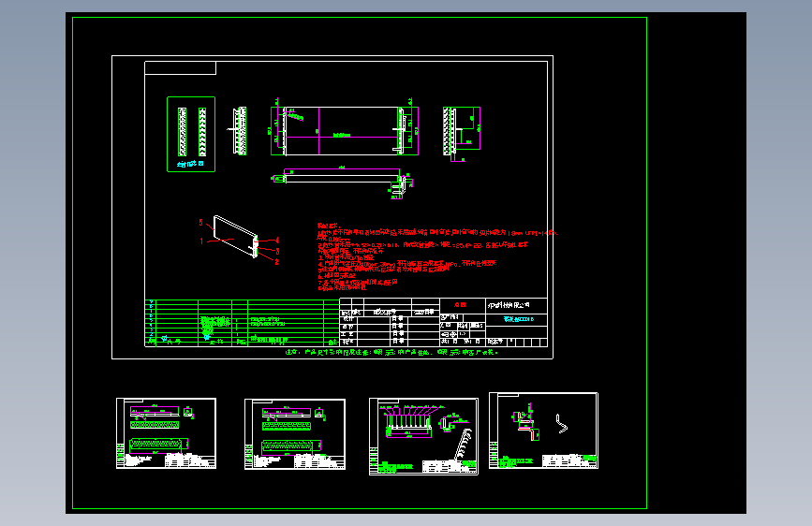This screenshot has height=526, width=812.
Task: Select the right side view with magenta dimensions
Action: [x=462, y=134]
